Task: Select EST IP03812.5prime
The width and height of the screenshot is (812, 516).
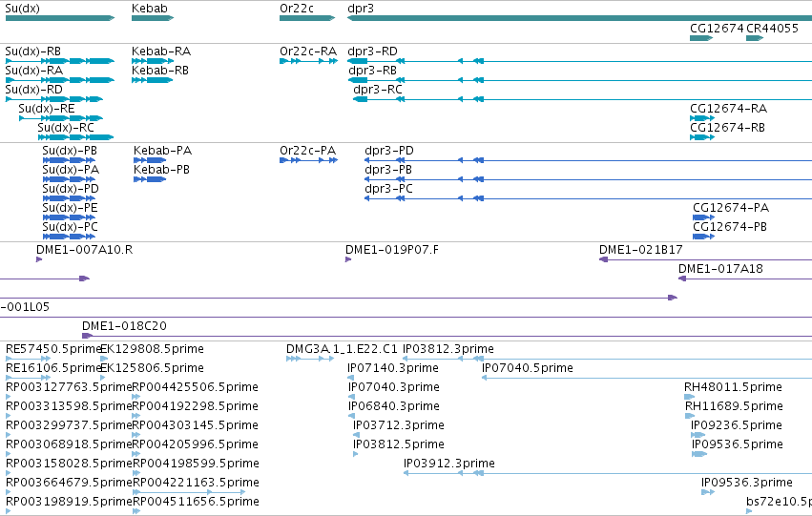Action: [x=356, y=454]
